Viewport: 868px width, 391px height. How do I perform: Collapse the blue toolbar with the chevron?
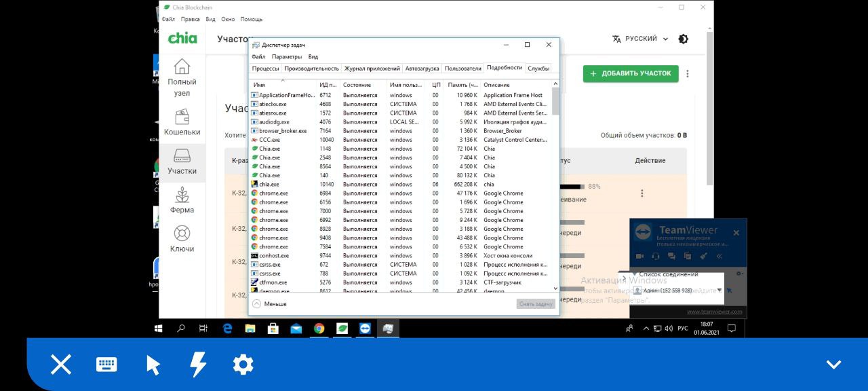[x=833, y=365]
